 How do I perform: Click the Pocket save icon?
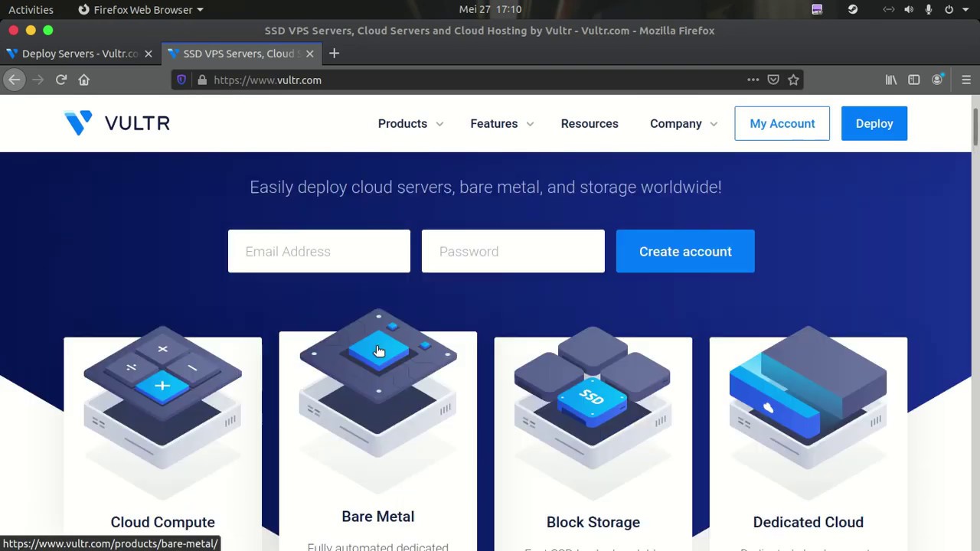tap(773, 80)
